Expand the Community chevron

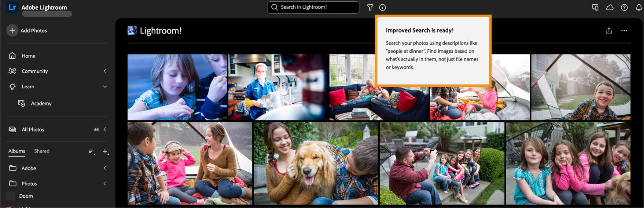105,71
